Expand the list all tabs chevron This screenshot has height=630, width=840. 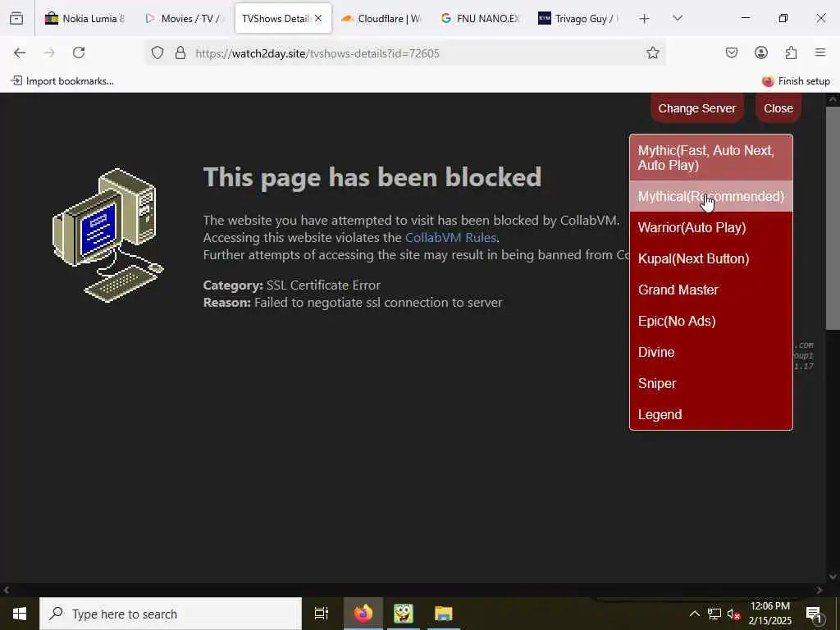click(x=677, y=18)
